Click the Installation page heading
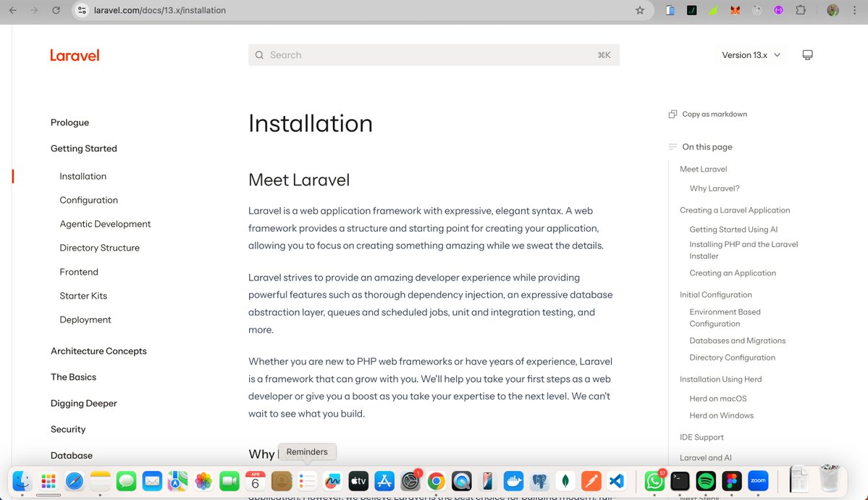868x500 pixels. coord(311,123)
